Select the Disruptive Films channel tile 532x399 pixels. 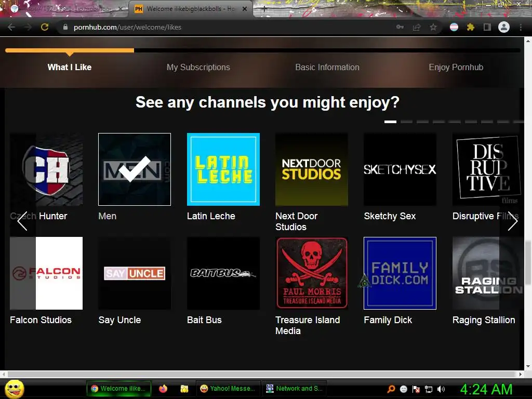[487, 169]
